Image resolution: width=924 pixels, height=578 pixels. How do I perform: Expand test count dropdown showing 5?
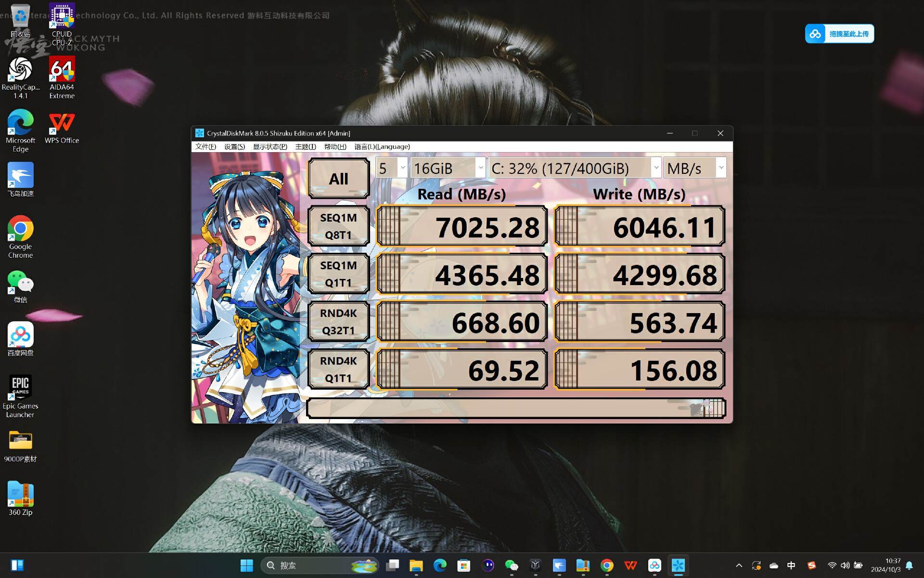point(391,168)
